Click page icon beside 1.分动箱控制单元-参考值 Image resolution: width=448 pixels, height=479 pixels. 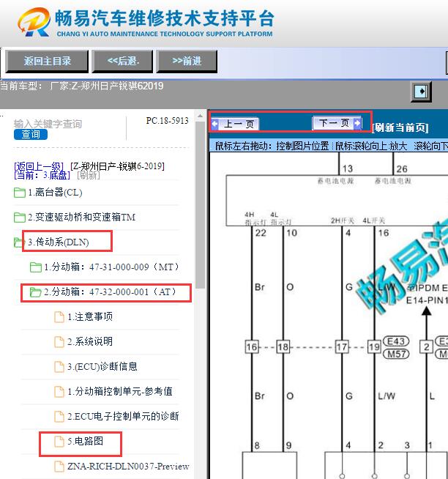pos(59,392)
